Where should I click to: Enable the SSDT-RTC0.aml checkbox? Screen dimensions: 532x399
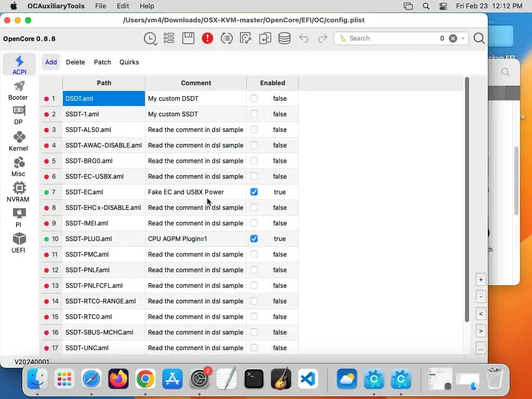[254, 316]
